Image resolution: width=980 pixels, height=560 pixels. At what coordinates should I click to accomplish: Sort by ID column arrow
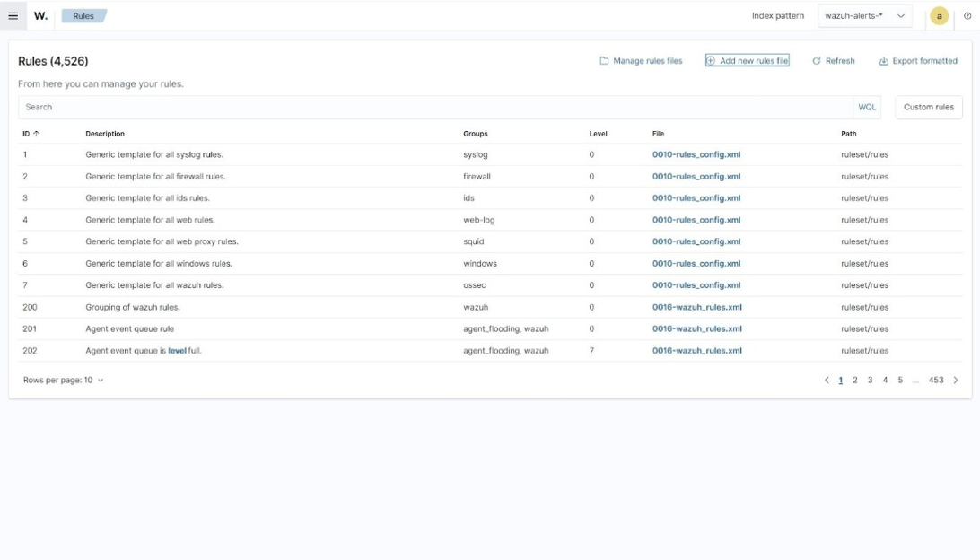tap(36, 134)
